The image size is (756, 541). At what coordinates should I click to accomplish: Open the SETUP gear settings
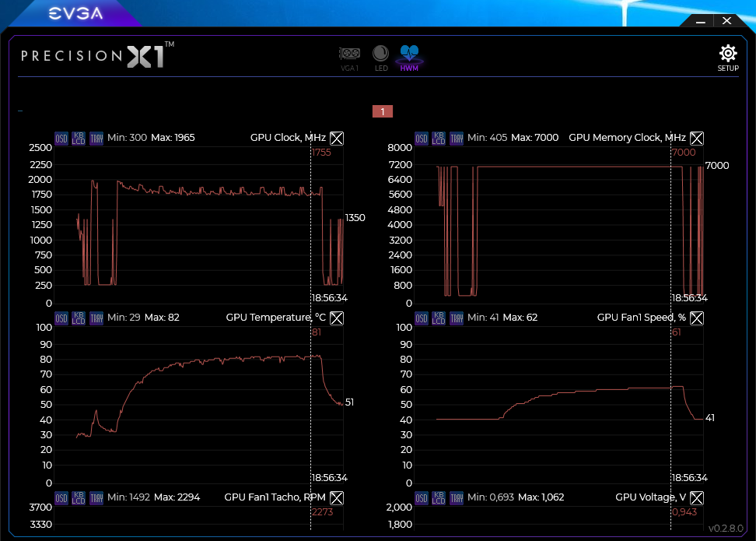click(728, 58)
